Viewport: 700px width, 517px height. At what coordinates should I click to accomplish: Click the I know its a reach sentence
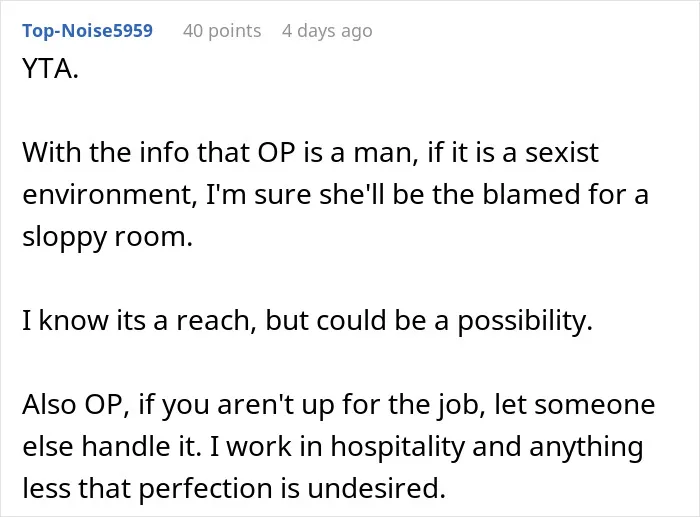coord(308,321)
